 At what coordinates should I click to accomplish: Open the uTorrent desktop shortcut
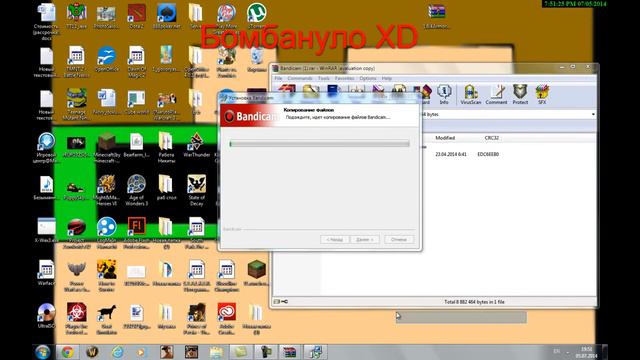tap(256, 16)
